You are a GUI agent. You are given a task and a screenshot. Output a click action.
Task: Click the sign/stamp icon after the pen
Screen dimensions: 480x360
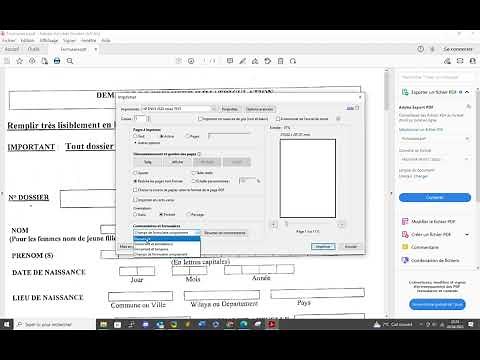click(255, 61)
